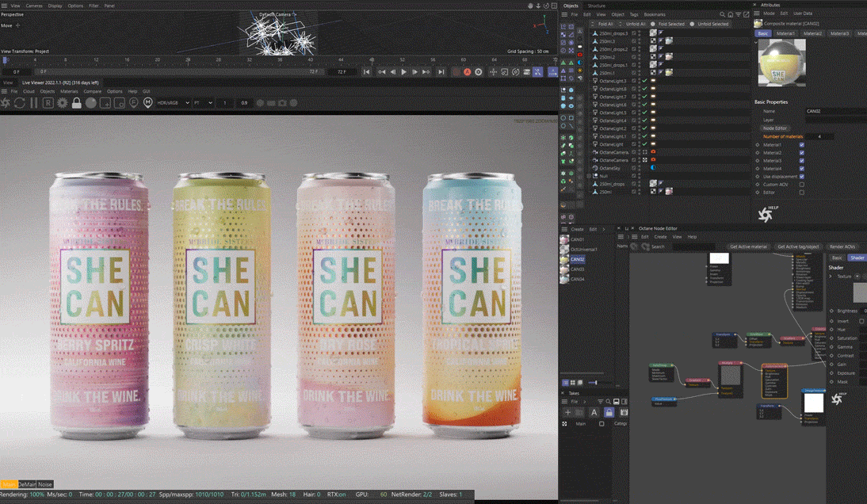Open the Objects manager hamburger menu

[564, 14]
